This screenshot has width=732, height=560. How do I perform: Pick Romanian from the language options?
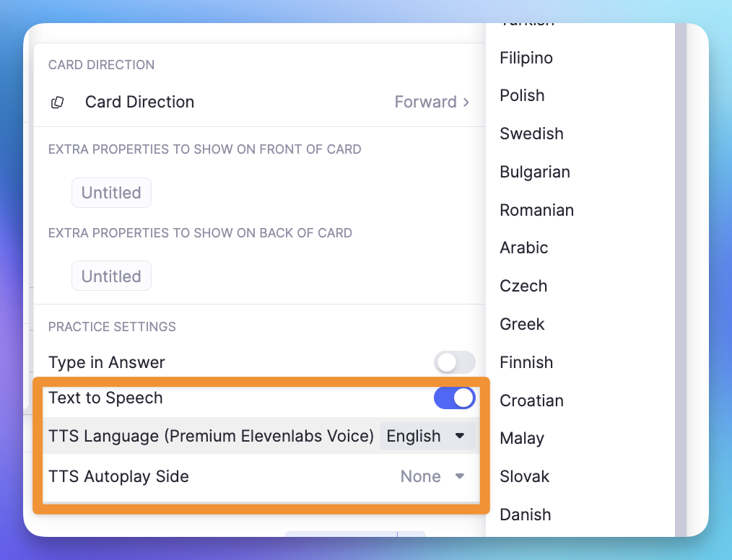coord(536,210)
